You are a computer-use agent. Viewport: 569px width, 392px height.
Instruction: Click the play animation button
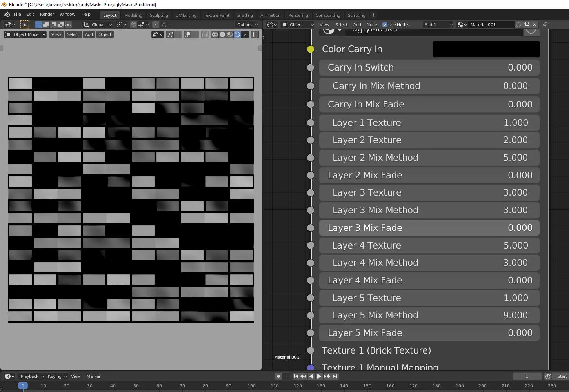pyautogui.click(x=319, y=376)
